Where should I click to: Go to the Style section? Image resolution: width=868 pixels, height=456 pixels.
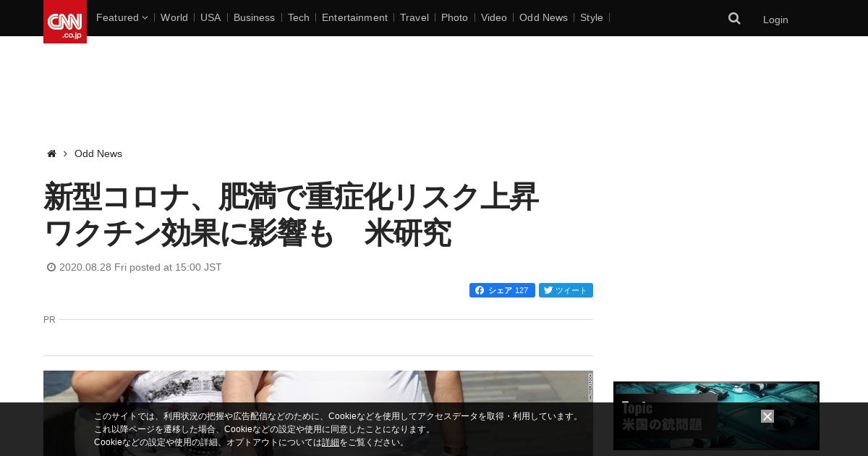pyautogui.click(x=592, y=17)
